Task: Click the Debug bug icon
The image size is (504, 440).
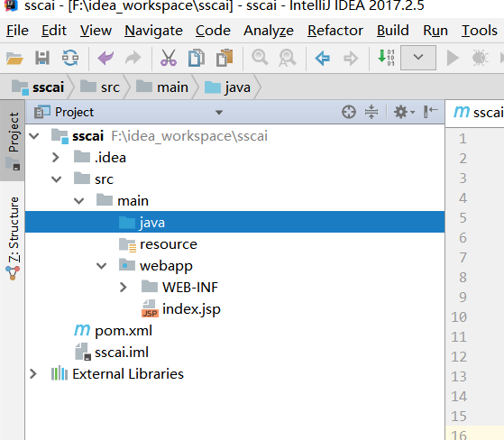Action: coord(480,59)
